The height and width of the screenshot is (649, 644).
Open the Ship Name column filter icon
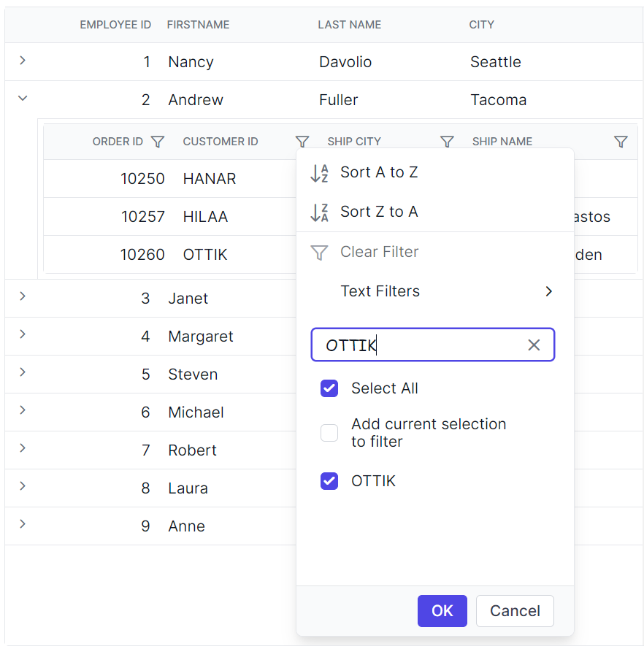coord(621,142)
